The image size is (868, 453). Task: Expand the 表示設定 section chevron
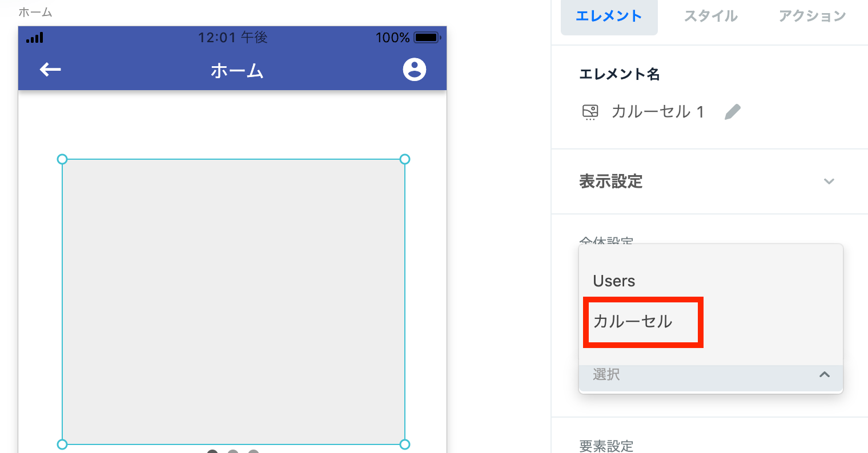pos(829,181)
